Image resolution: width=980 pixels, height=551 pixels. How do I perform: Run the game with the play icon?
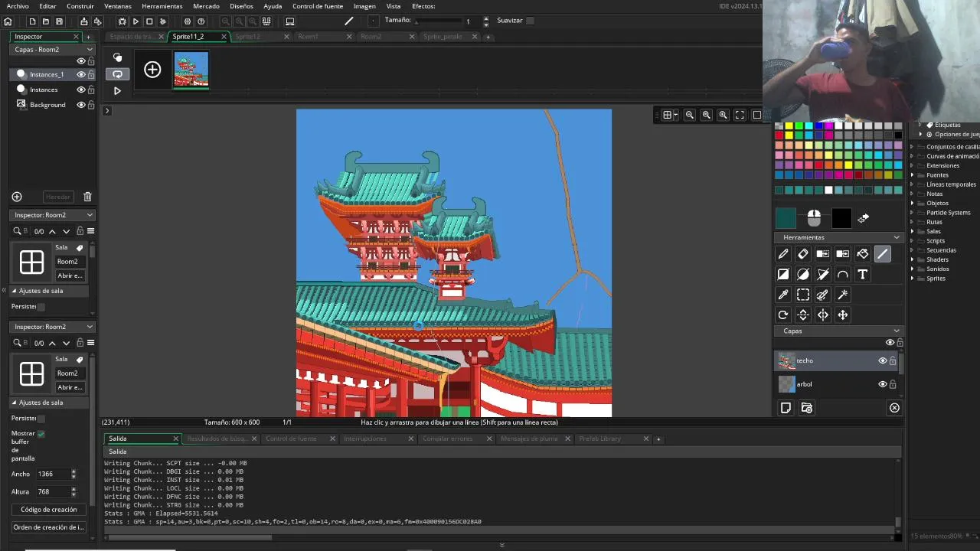coord(136,21)
